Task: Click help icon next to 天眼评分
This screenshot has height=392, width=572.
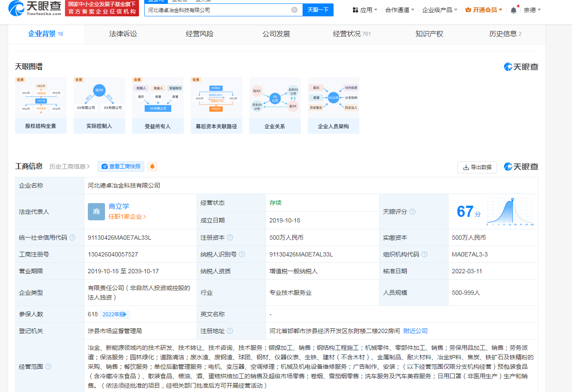Action: (x=412, y=212)
